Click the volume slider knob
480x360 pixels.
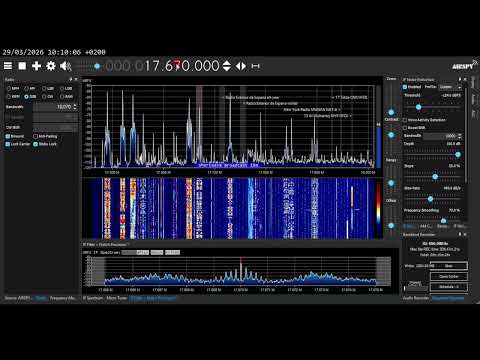tap(97, 66)
